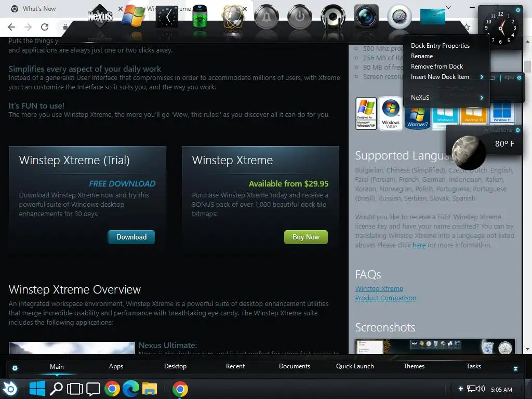Toggle the cpu widget corner button
The image size is (532, 399).
tap(519, 78)
